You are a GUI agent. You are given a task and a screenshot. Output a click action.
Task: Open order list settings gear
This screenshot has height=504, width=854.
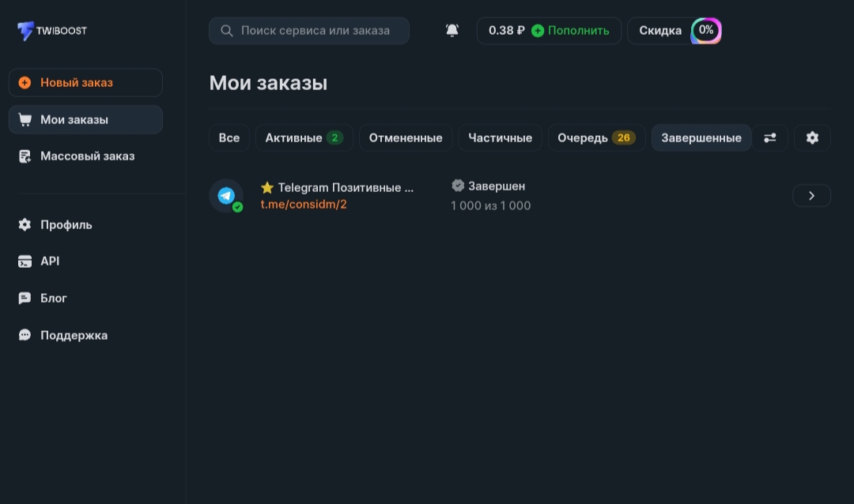(x=812, y=137)
